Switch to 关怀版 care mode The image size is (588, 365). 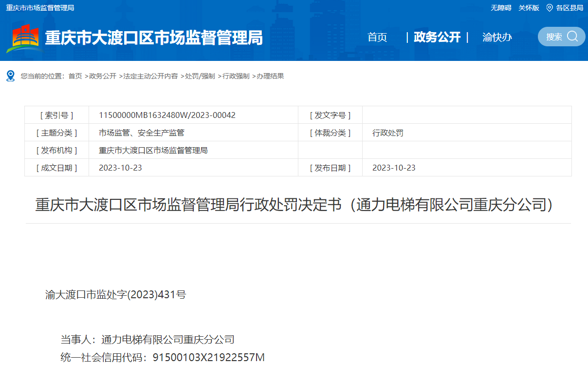(529, 8)
